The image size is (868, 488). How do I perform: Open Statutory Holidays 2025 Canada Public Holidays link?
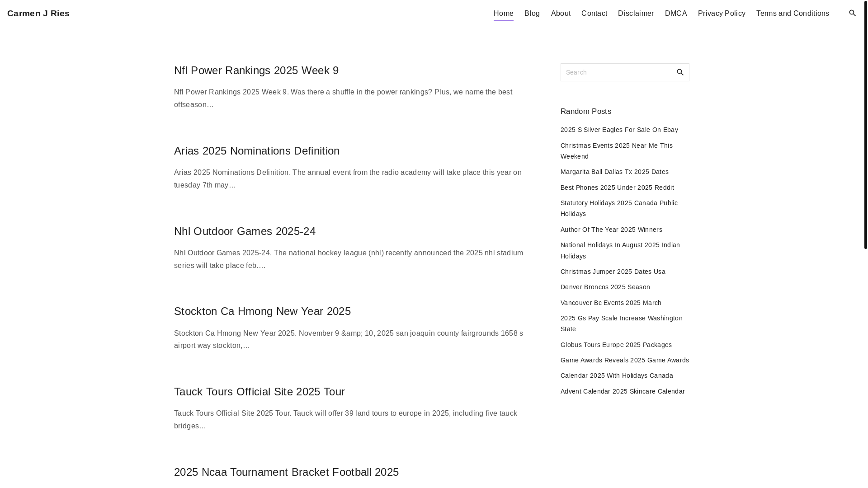coord(619,208)
